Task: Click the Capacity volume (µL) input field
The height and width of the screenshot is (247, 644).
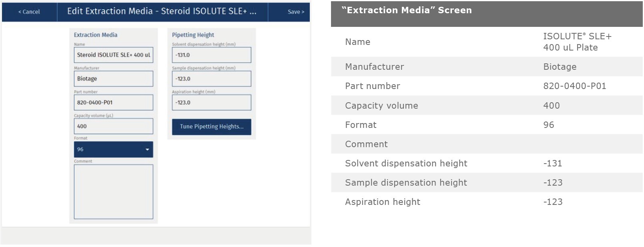Action: tap(113, 126)
